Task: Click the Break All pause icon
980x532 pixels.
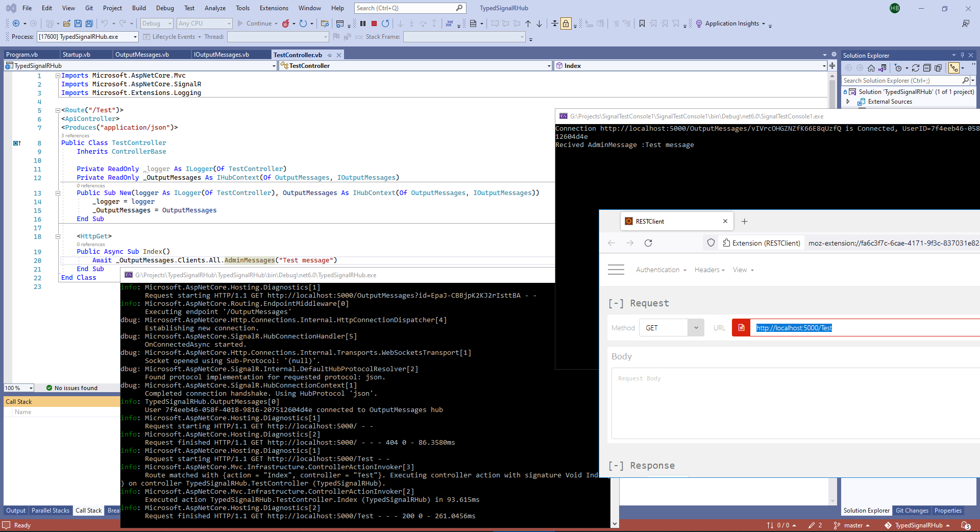Action: 363,23
